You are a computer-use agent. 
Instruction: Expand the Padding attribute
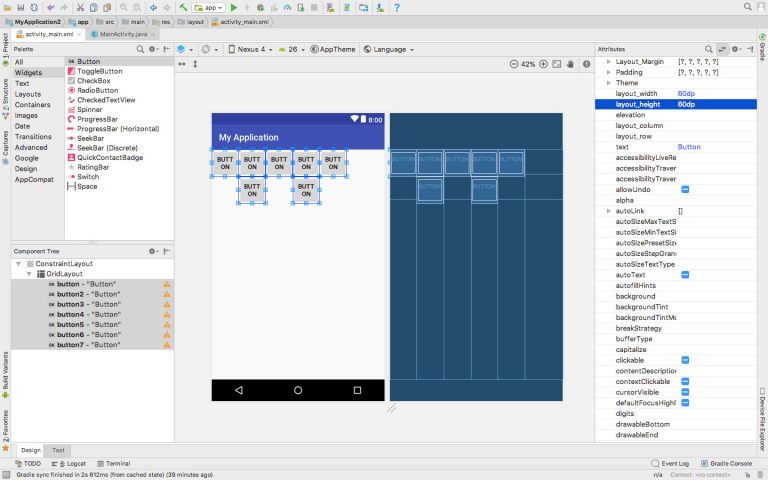609,72
